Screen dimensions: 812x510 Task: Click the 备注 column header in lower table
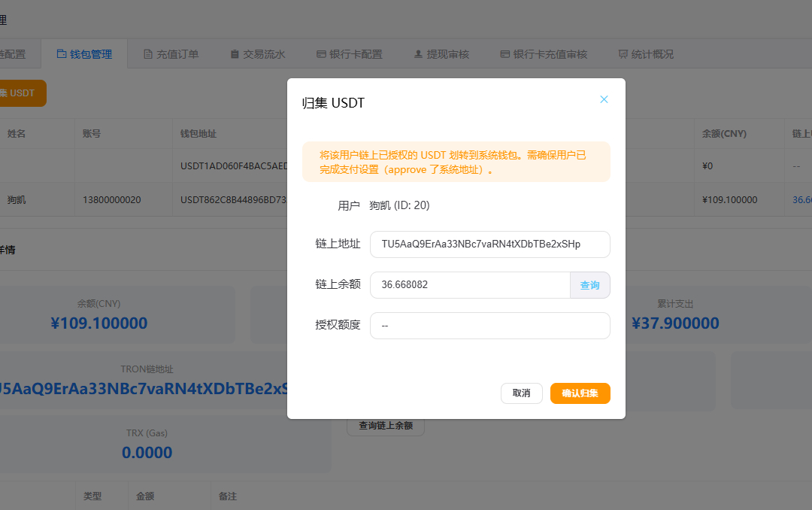[228, 496]
